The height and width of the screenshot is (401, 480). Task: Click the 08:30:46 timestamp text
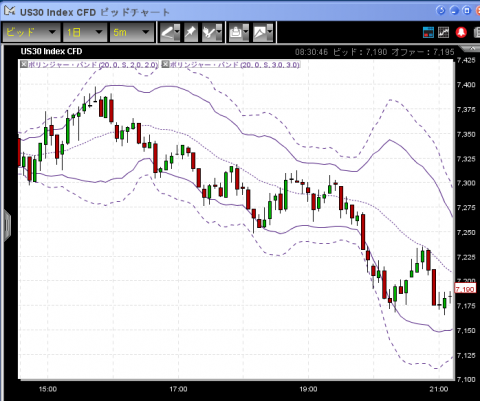(x=311, y=52)
